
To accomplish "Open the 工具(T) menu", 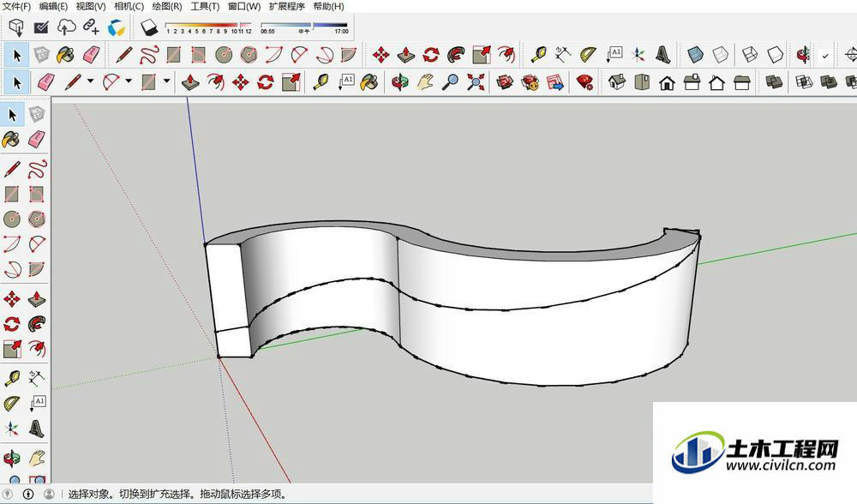I will (205, 6).
